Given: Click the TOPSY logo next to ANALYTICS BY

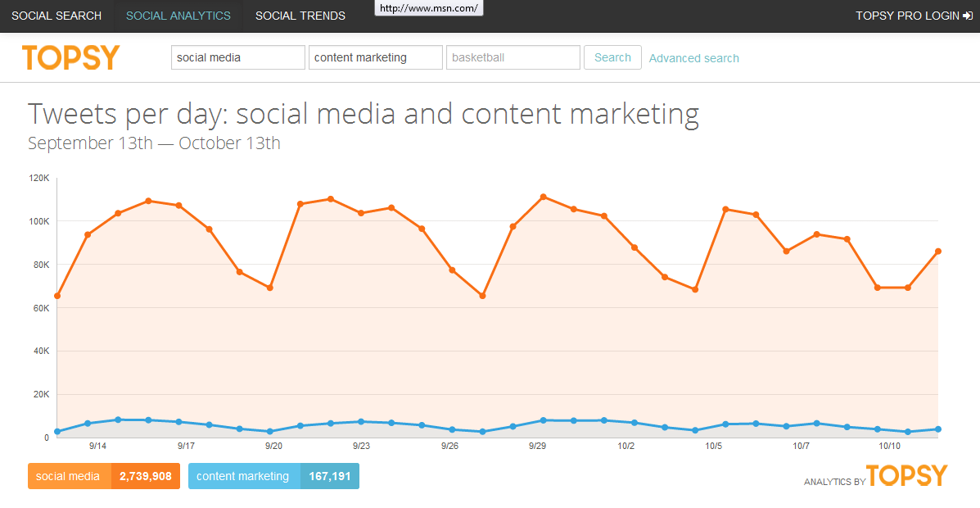Looking at the screenshot, I should [907, 475].
